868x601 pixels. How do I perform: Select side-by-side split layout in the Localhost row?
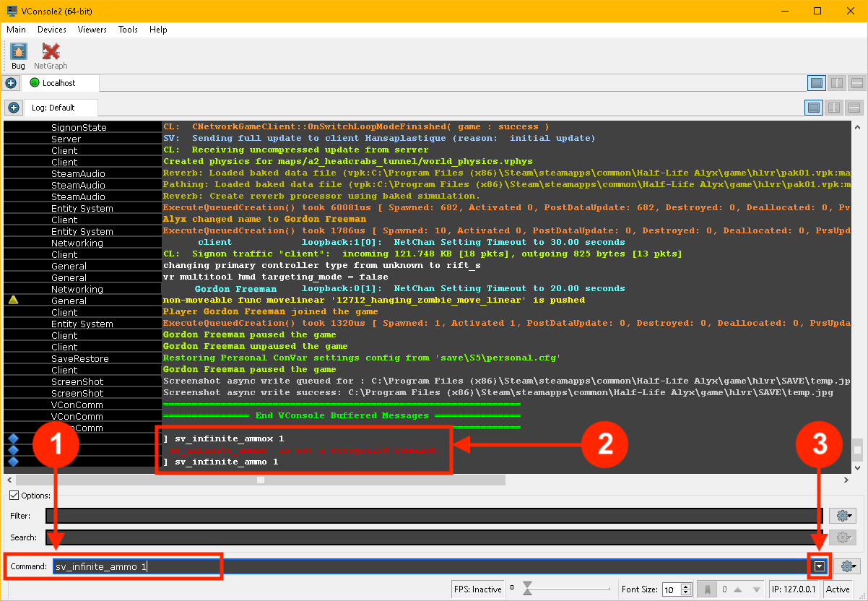837,83
